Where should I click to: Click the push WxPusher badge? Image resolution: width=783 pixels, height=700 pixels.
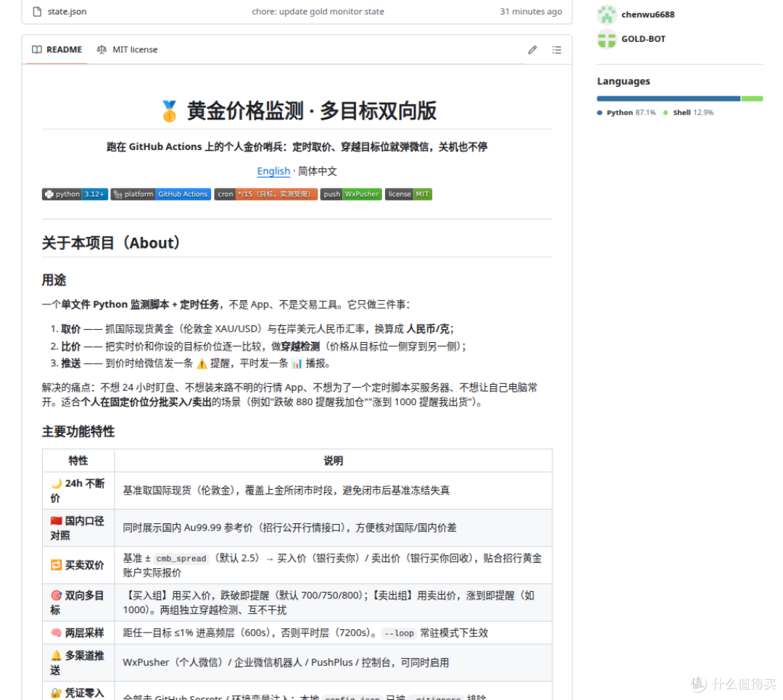click(351, 194)
